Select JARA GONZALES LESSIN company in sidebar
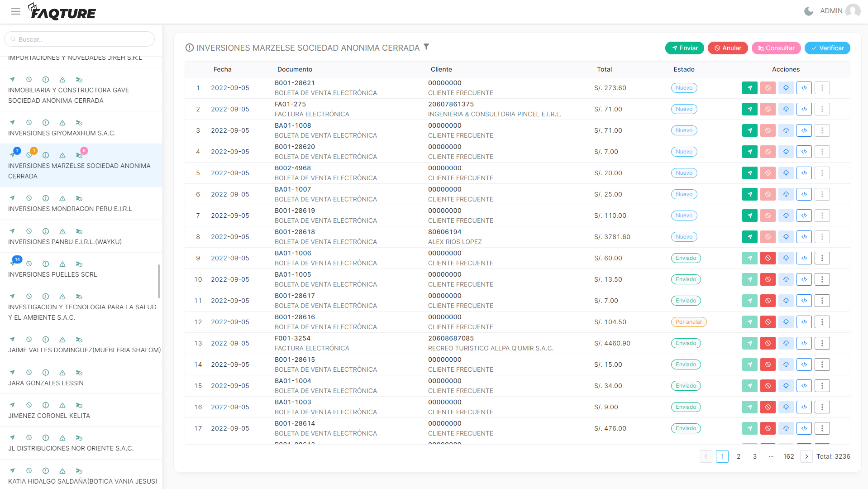Viewport: 868px width, 489px height. (46, 383)
